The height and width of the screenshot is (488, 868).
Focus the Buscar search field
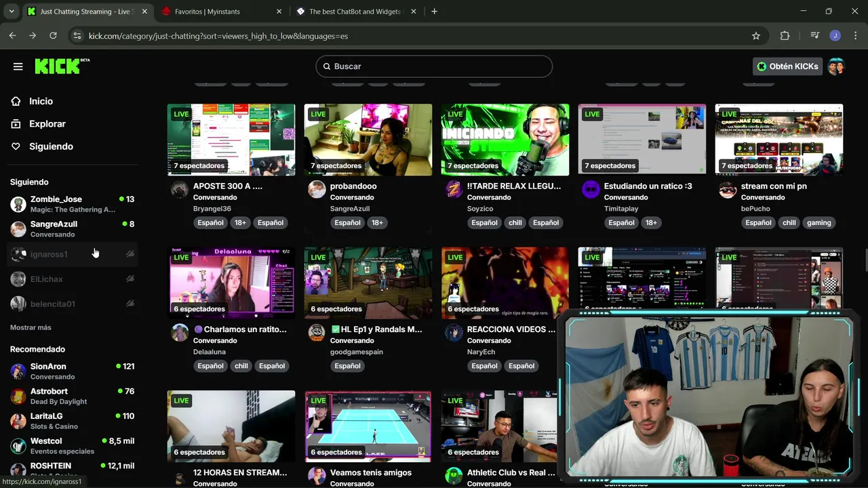pyautogui.click(x=434, y=66)
